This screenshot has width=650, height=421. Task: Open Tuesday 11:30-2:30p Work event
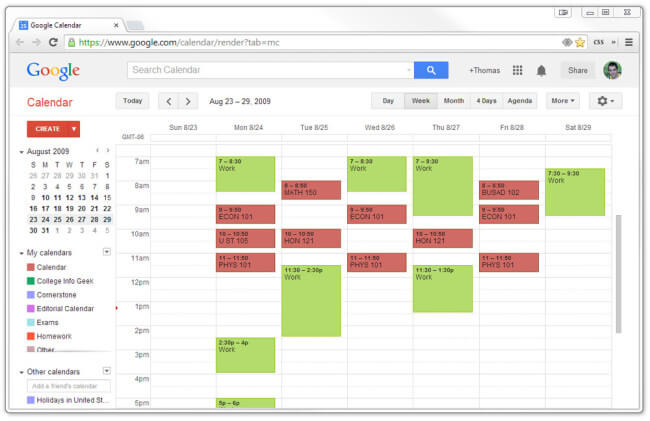(311, 301)
